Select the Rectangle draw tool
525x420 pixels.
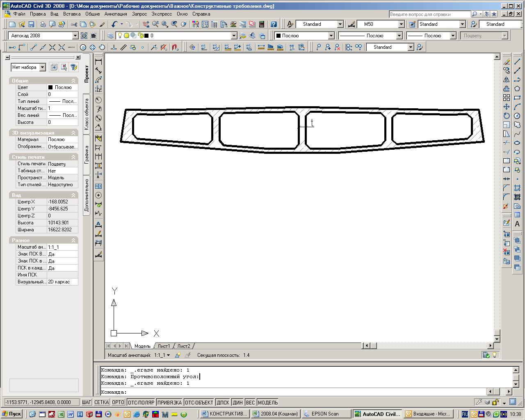pyautogui.click(x=517, y=98)
